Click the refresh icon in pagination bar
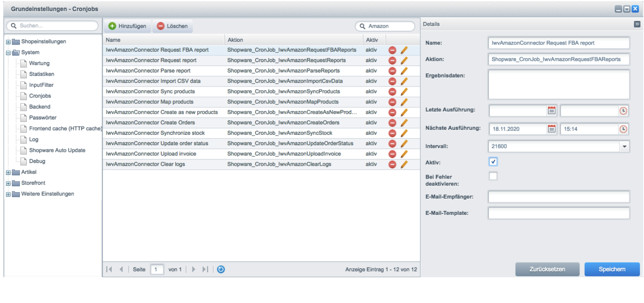This screenshot has height=303, width=644. point(221,269)
